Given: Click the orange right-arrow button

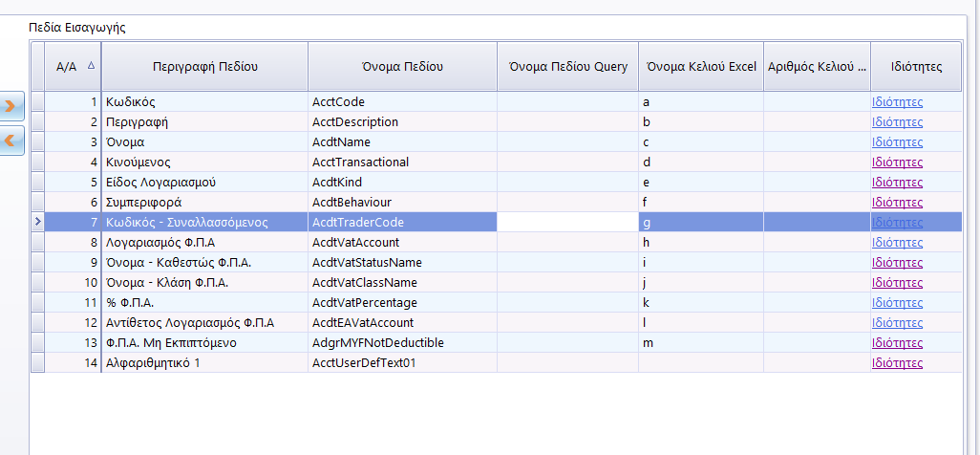Looking at the screenshot, I should pyautogui.click(x=11, y=104).
